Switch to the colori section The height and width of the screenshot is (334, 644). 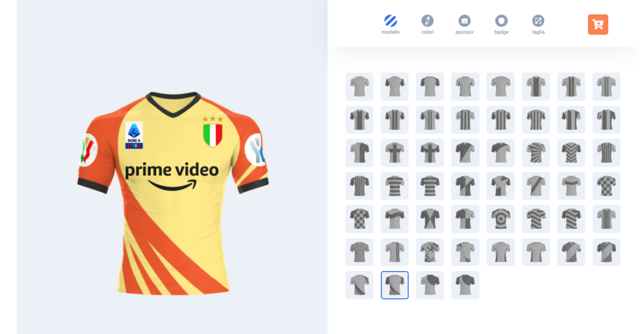tap(428, 25)
